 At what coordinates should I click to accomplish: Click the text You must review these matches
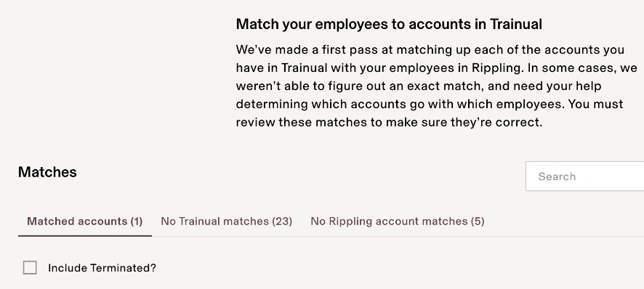coord(430,113)
